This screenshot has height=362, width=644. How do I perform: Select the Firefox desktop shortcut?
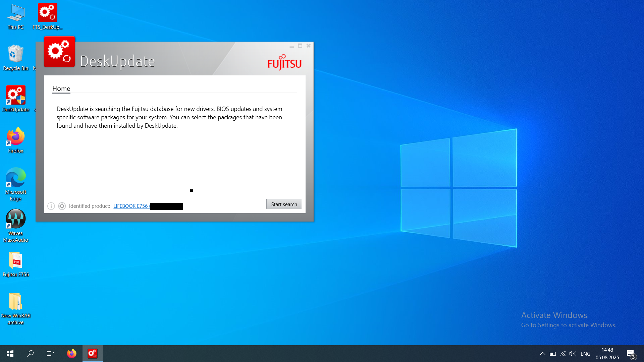16,140
